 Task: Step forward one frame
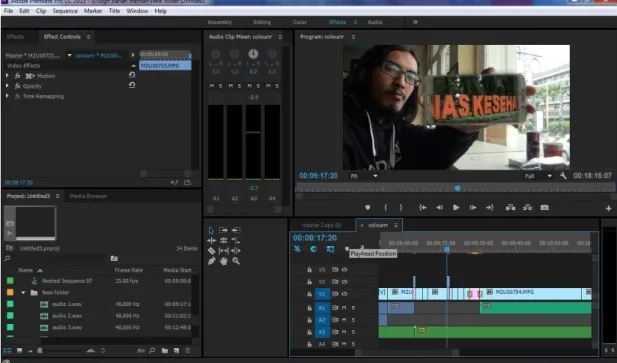[473, 208]
